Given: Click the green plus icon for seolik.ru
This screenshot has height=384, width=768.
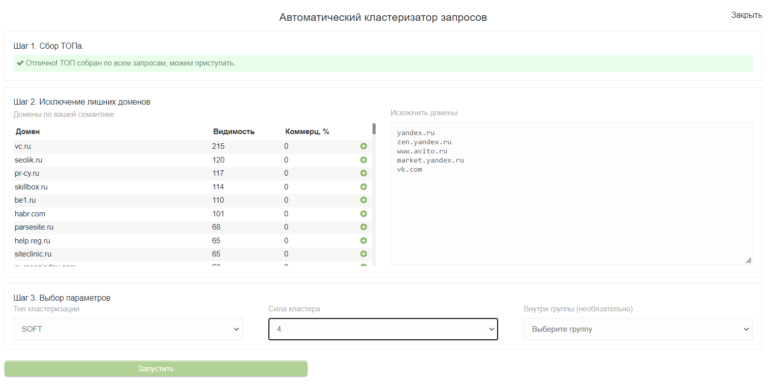Looking at the screenshot, I should coord(363,160).
